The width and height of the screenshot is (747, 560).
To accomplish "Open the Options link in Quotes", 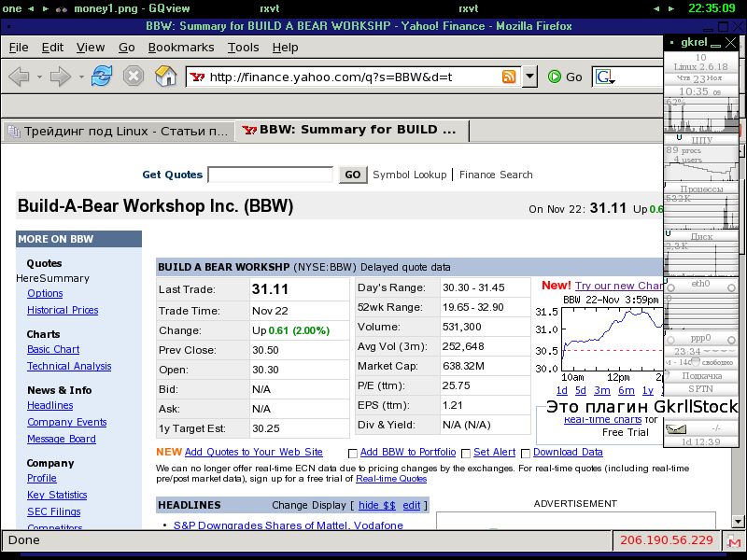I will [45, 293].
